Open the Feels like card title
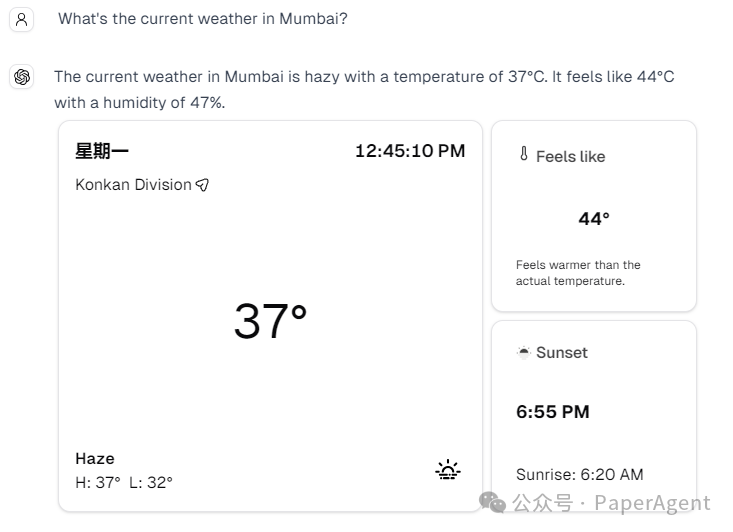The height and width of the screenshot is (532, 733). [x=570, y=156]
